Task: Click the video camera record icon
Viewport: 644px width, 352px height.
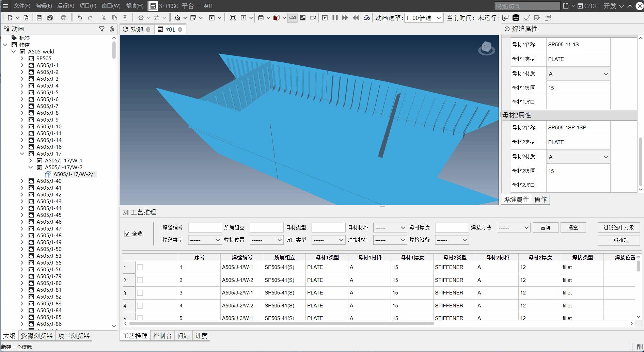Action: (x=313, y=18)
